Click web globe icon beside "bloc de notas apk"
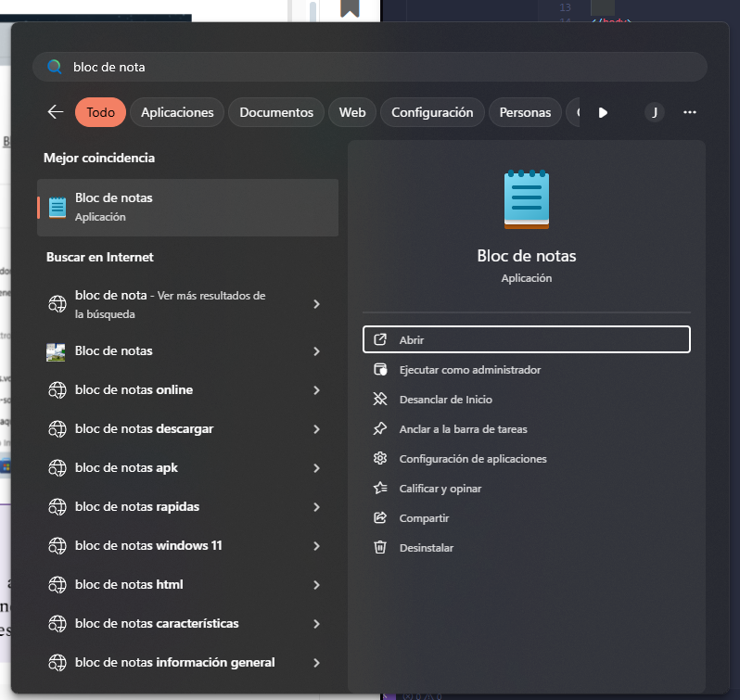 57,468
